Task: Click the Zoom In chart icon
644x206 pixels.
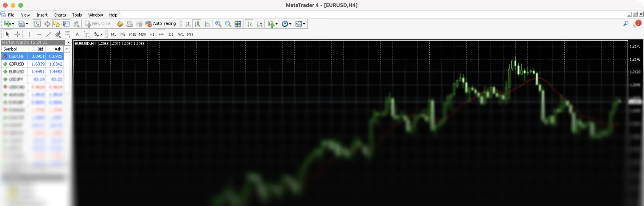Action: click(218, 24)
